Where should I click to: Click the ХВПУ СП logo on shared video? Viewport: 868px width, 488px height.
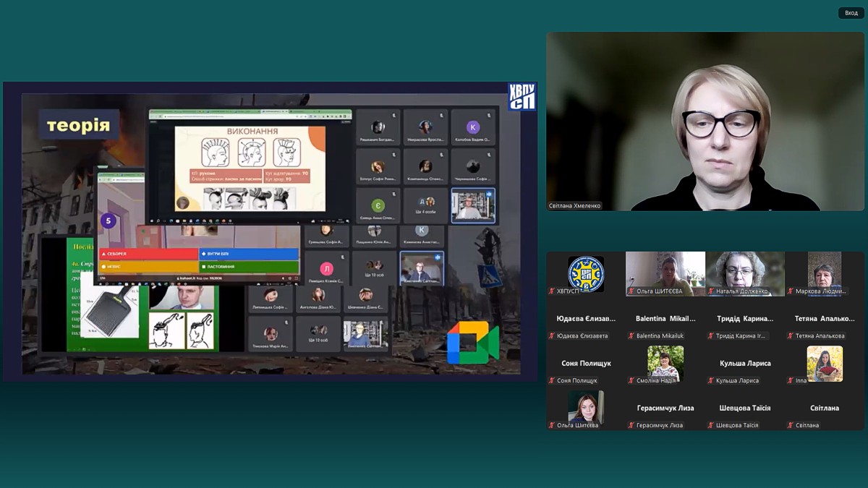pos(521,96)
